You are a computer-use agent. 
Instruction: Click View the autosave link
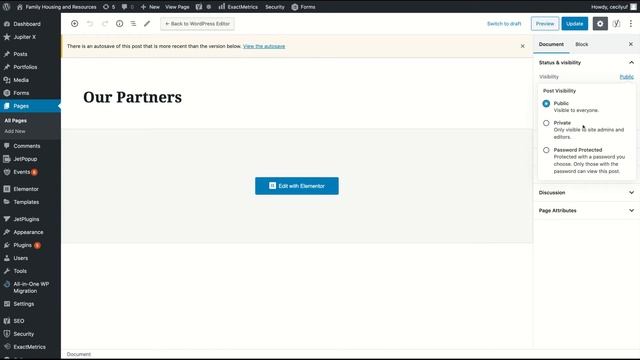264,47
